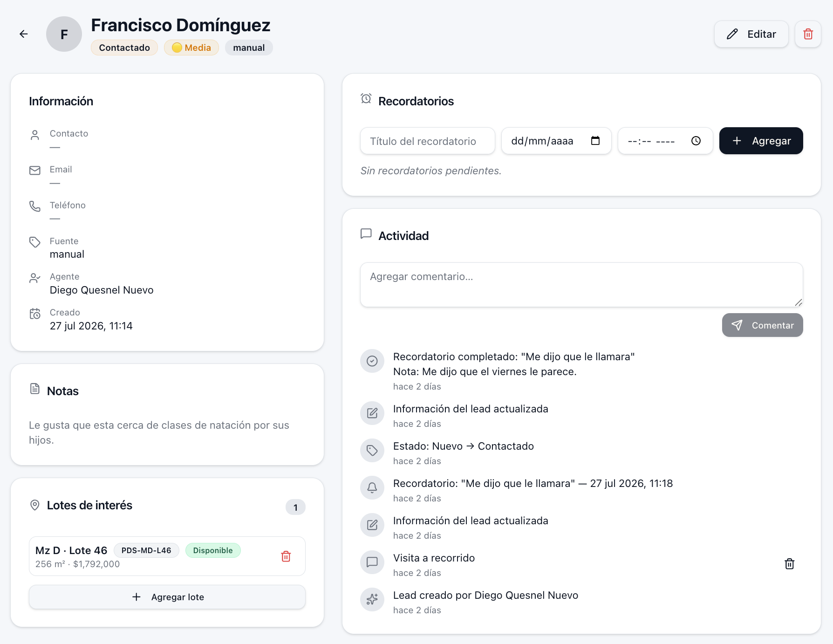Click Agregar to add reminder

(761, 141)
